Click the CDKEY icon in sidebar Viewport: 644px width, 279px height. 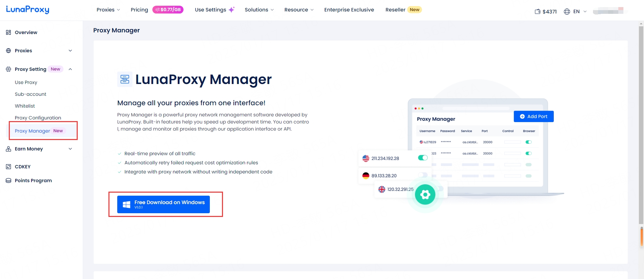[8, 167]
